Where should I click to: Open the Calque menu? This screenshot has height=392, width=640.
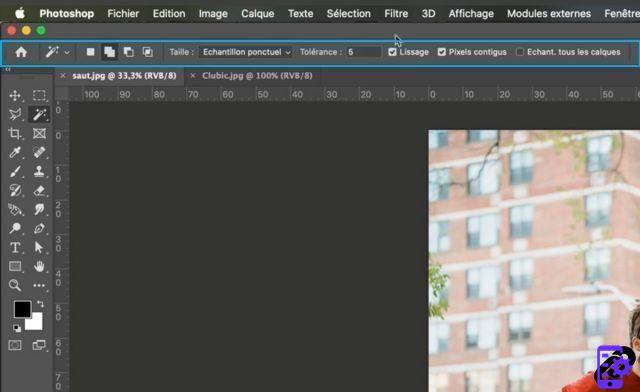coord(258,13)
